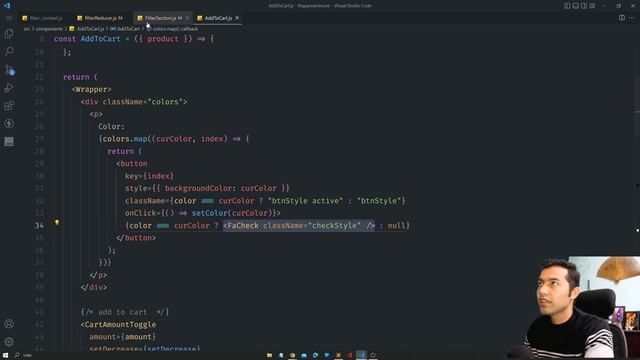The image size is (640, 360).
Task: Click 'className="colors"' in the div line
Action: [x=142, y=102]
